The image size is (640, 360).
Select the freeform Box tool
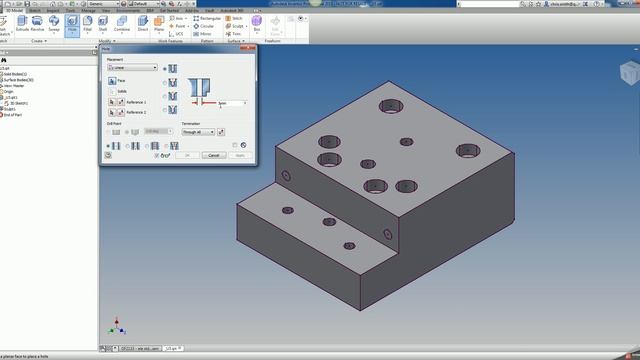[256, 24]
